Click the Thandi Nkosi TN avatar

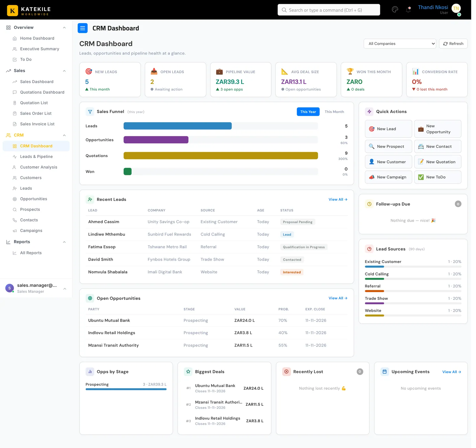(x=456, y=9)
